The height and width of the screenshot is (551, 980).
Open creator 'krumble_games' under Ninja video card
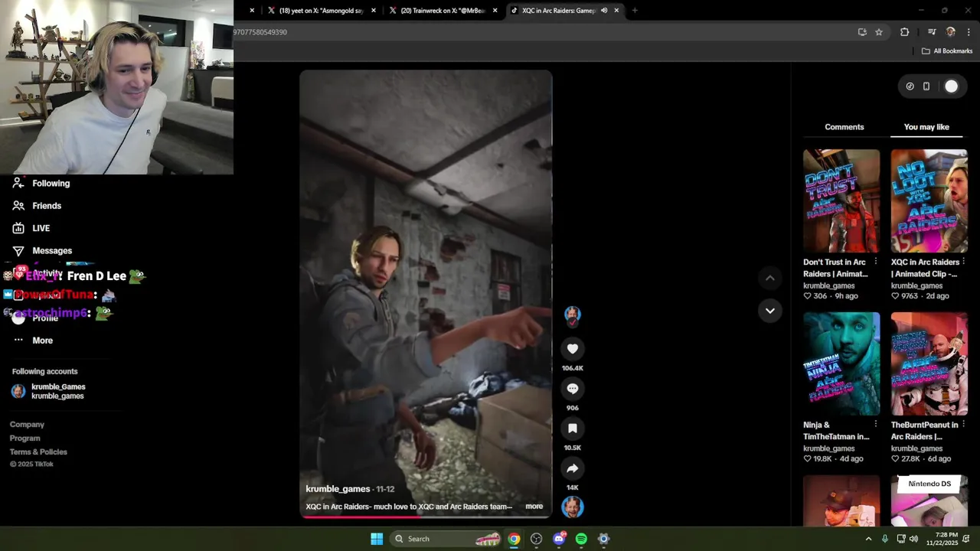click(828, 448)
